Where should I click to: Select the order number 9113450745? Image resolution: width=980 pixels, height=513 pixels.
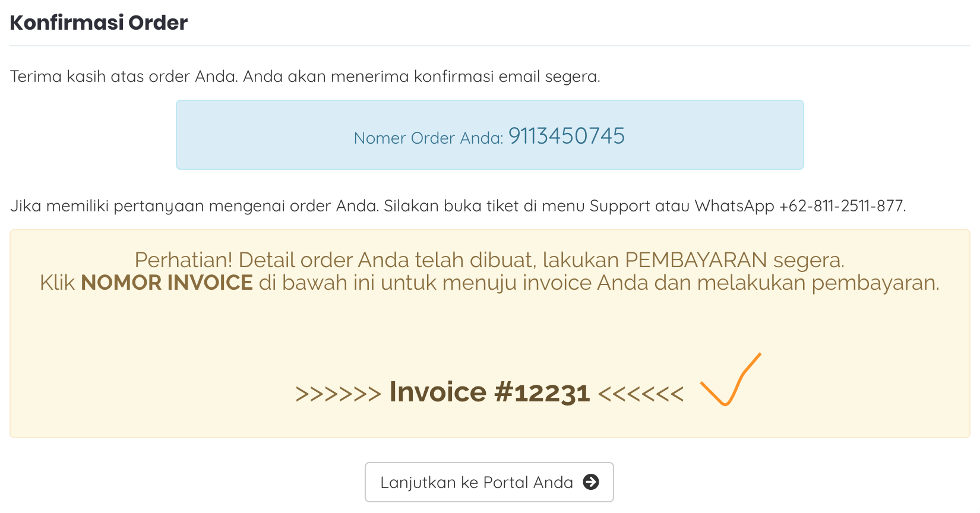point(567,136)
